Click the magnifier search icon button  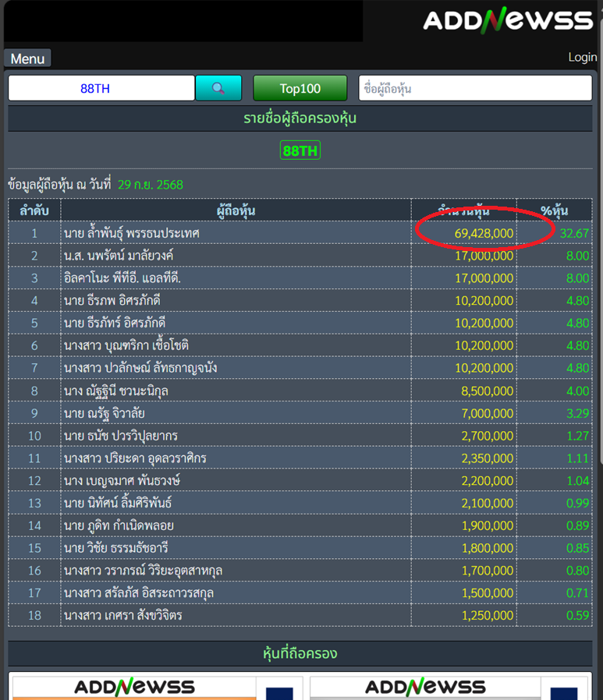218,88
